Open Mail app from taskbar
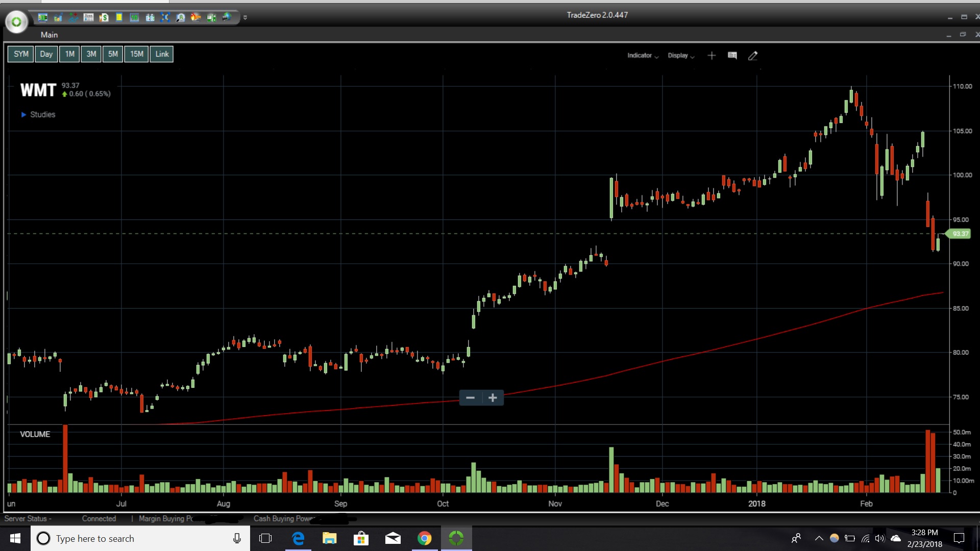Viewport: 980px width, 551px height. (393, 538)
